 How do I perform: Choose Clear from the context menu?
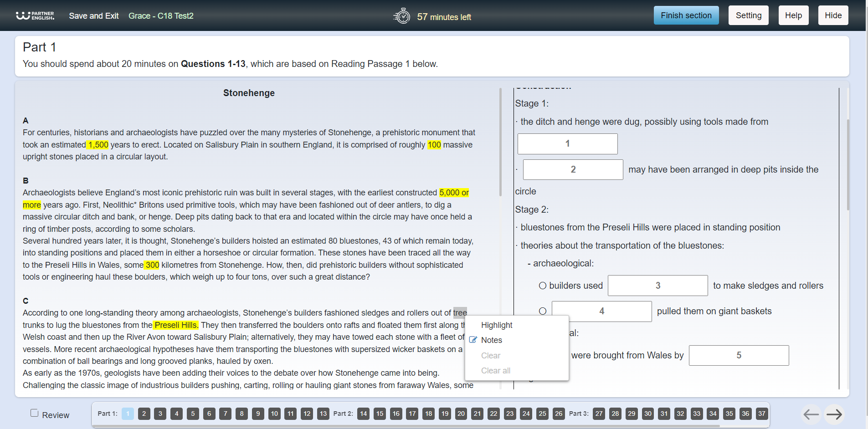(491, 355)
